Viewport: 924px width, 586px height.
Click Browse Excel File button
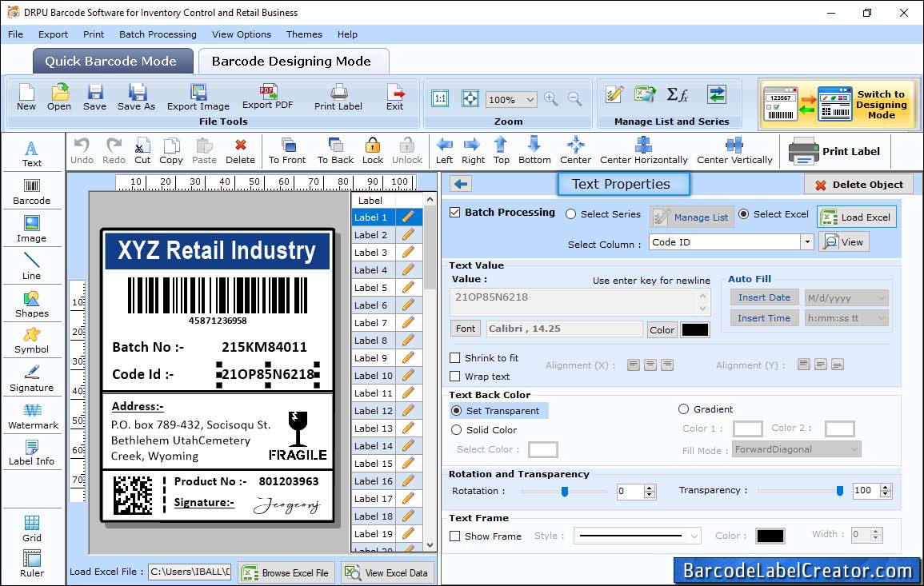click(x=286, y=572)
